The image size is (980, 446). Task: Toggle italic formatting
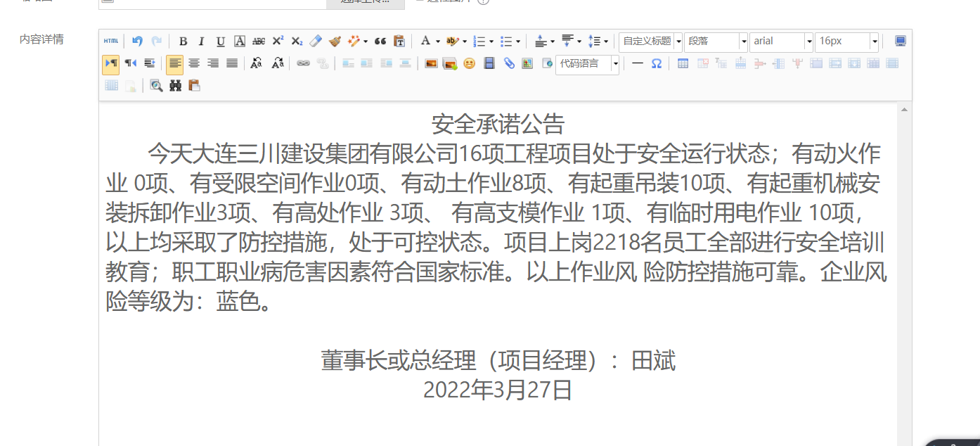[x=202, y=42]
